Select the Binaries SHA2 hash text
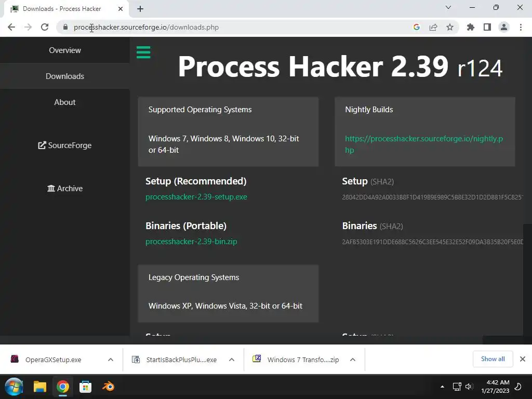 pos(433,242)
